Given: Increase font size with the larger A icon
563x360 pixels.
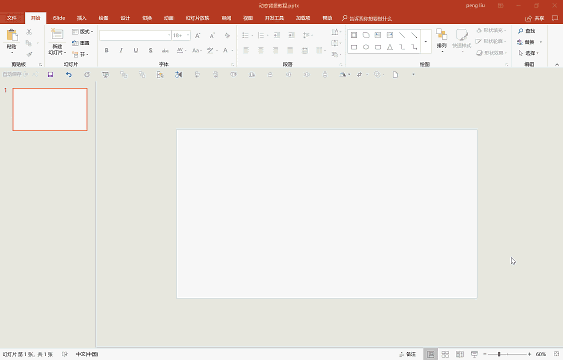Looking at the screenshot, I should point(197,36).
